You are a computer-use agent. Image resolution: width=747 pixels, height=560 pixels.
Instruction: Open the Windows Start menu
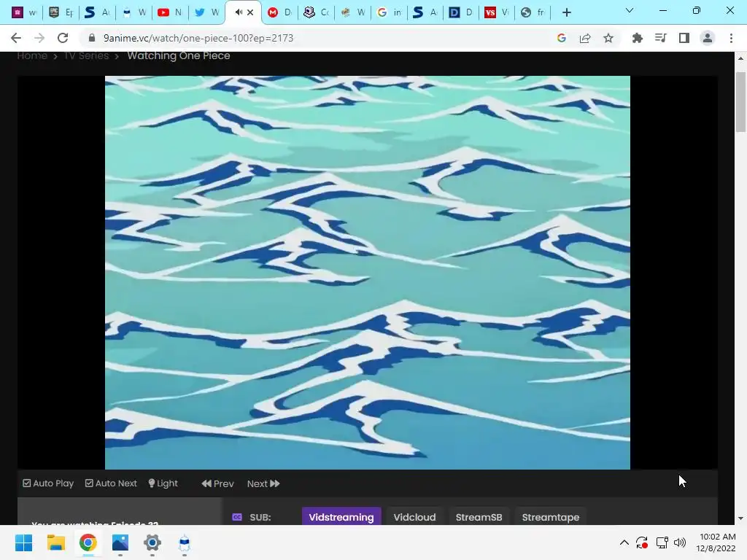(x=23, y=542)
